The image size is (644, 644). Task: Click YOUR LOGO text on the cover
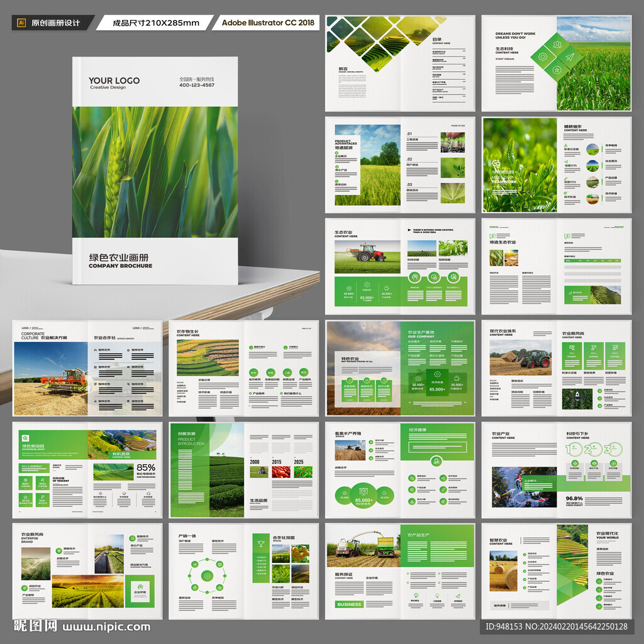[x=114, y=80]
